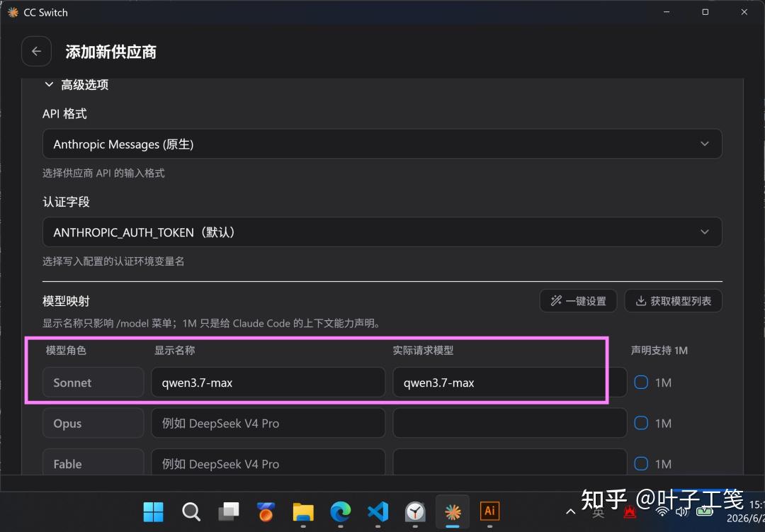The image size is (765, 532).
Task: Click the Opus model role label
Action: point(93,423)
